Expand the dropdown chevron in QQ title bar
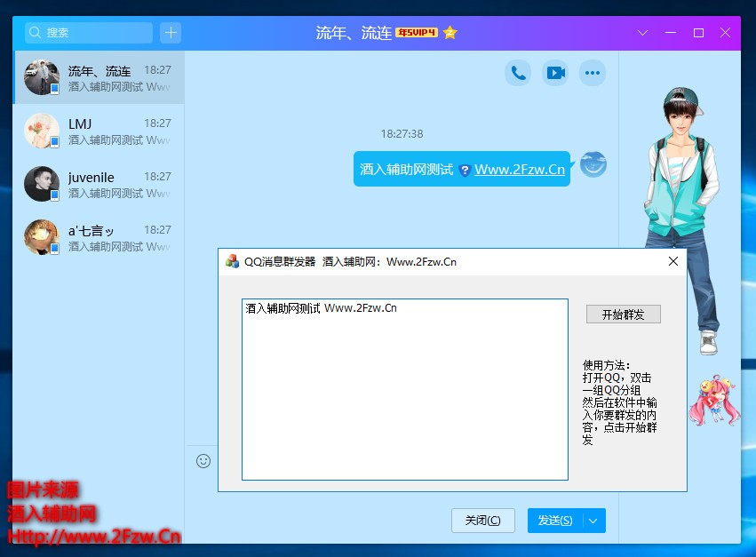The image size is (756, 557). 642,33
